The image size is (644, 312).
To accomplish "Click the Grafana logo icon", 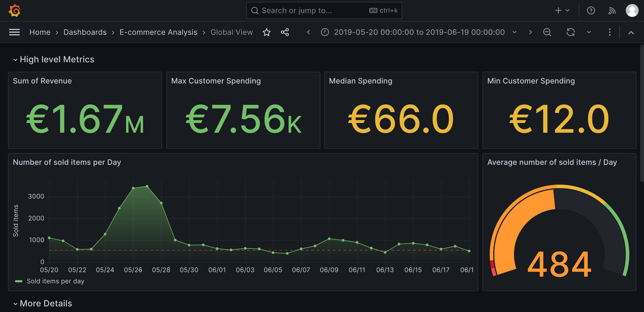I will 15,10.
